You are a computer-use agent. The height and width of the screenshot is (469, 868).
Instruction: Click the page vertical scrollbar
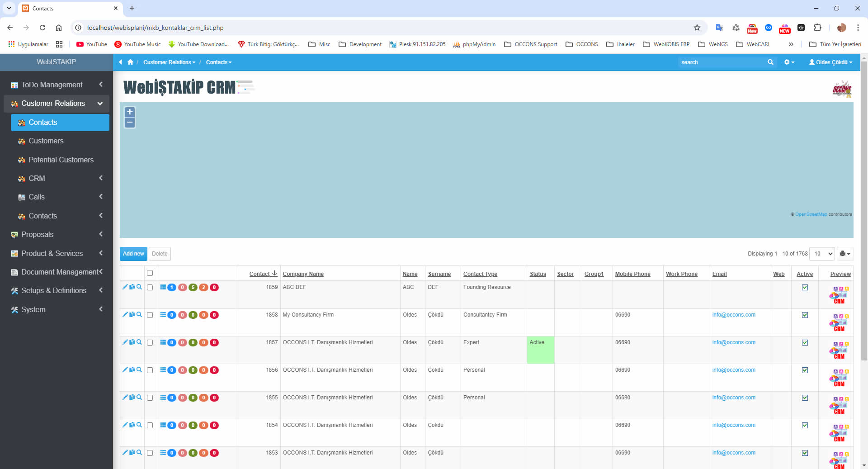coord(864,210)
